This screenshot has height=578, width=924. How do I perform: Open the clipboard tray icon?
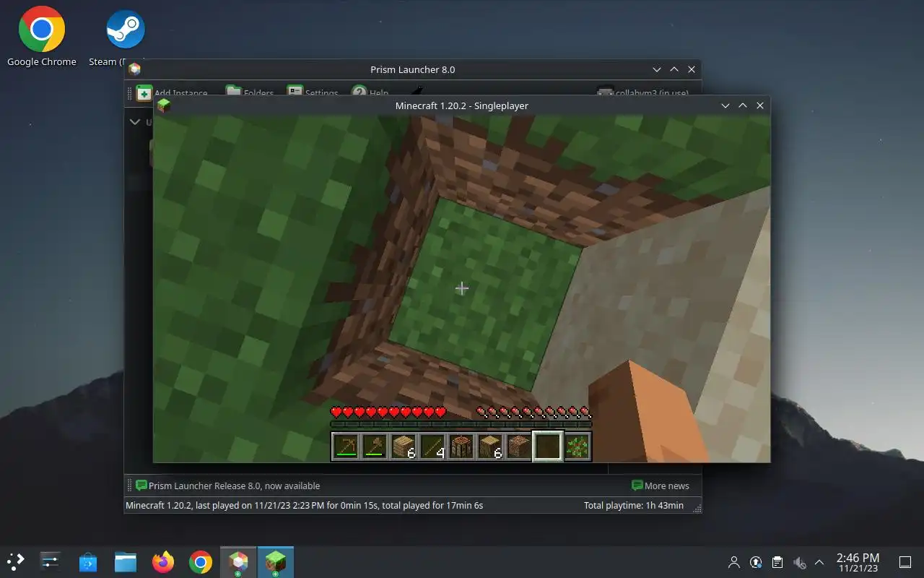click(777, 562)
